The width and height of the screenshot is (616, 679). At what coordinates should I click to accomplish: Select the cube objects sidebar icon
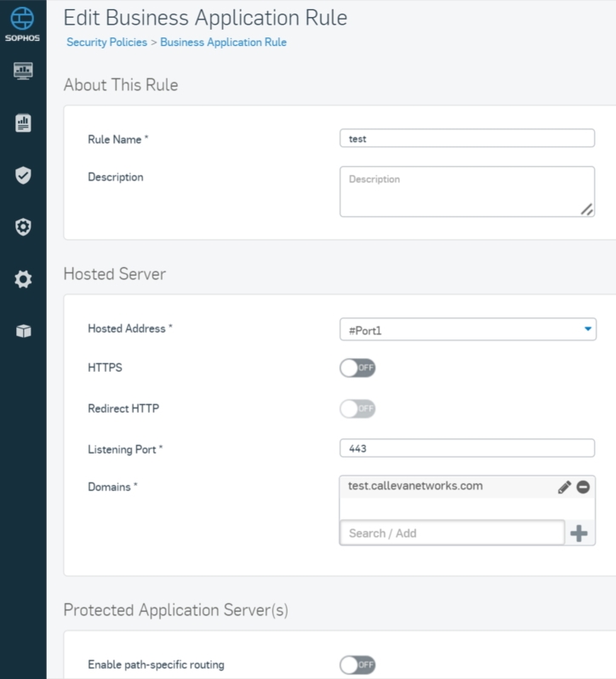pos(23,331)
